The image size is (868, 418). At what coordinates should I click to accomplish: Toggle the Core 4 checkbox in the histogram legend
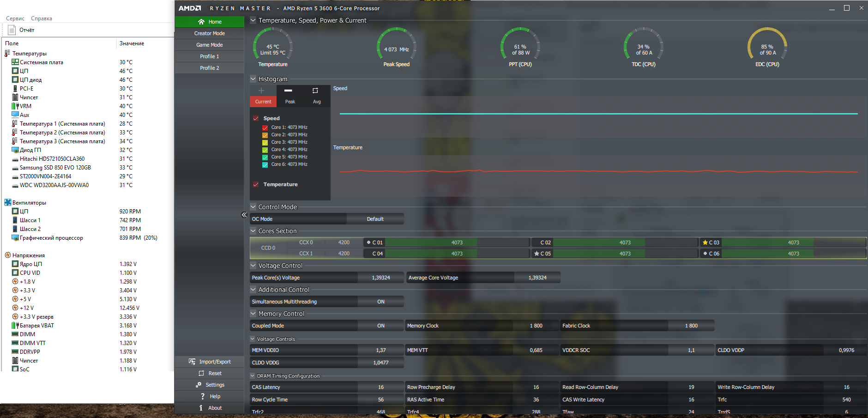(x=265, y=150)
